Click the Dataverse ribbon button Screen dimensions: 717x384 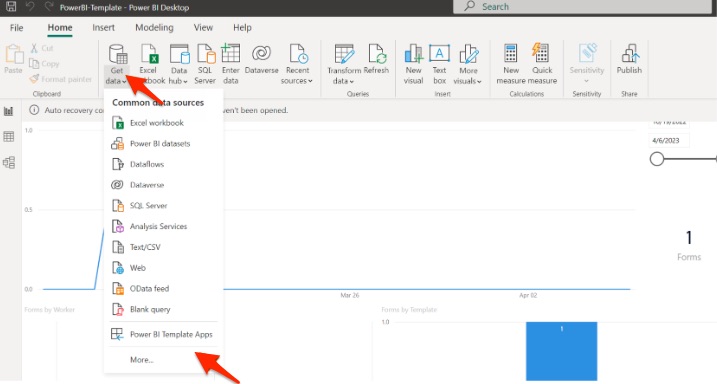pos(262,60)
